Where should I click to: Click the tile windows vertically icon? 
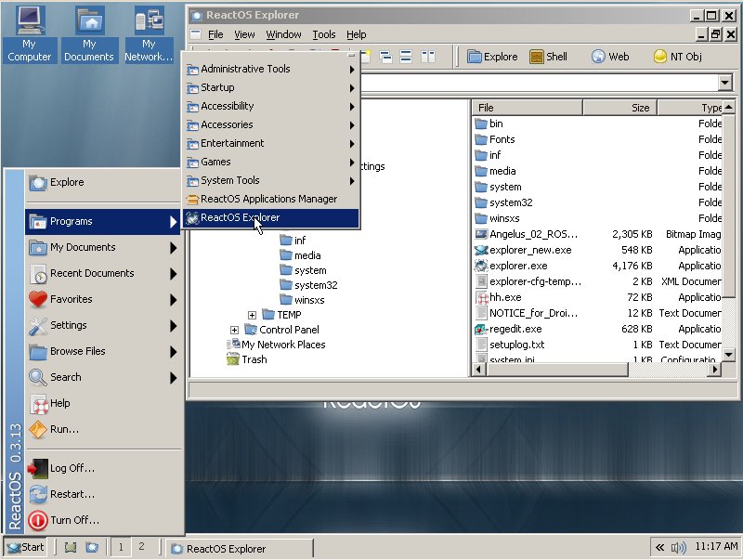(x=426, y=56)
